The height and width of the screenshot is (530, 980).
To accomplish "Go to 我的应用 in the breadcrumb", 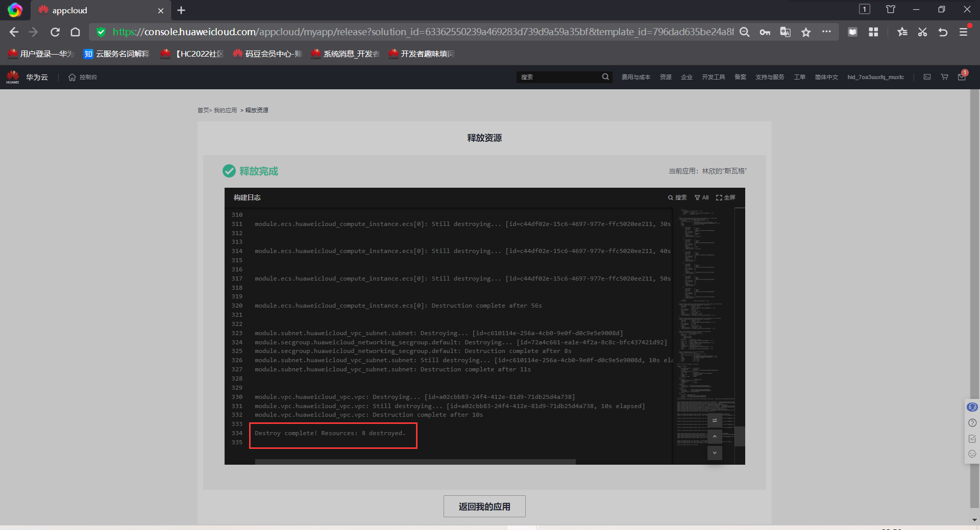I will (x=225, y=110).
